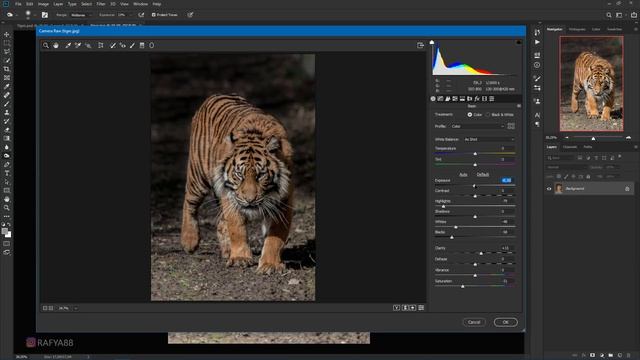
Task: Select the Camera Raw Hand tool
Action: point(56,45)
